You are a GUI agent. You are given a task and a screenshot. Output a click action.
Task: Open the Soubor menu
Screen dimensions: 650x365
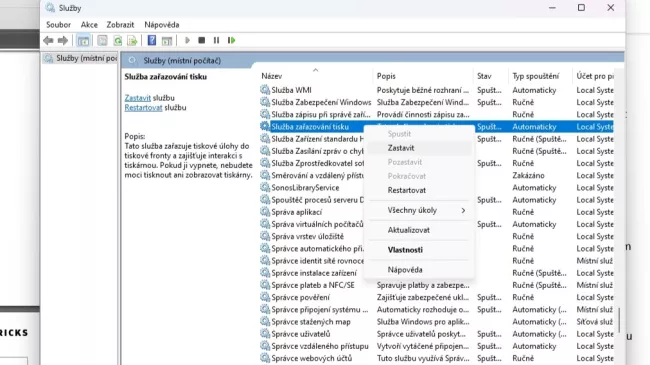pos(58,25)
